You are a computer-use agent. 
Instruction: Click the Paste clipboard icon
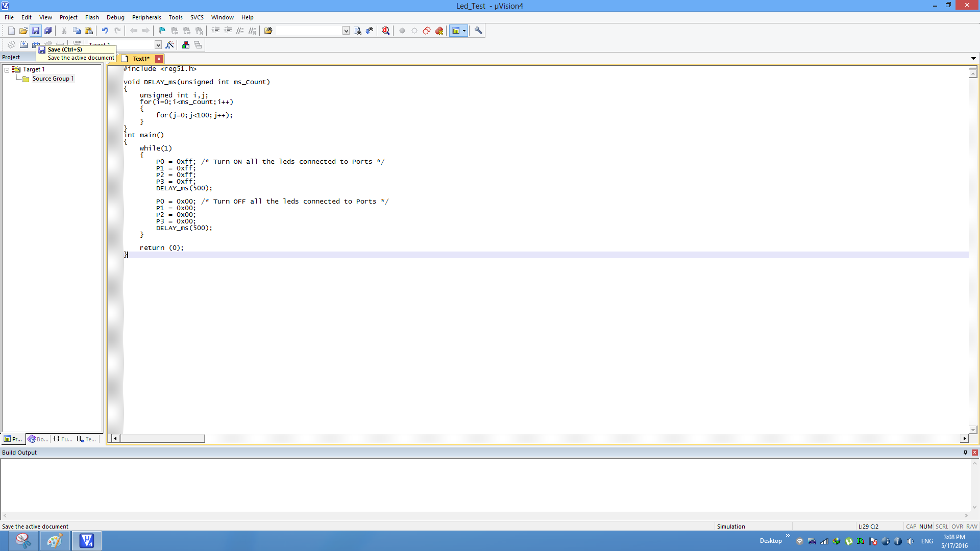89,31
